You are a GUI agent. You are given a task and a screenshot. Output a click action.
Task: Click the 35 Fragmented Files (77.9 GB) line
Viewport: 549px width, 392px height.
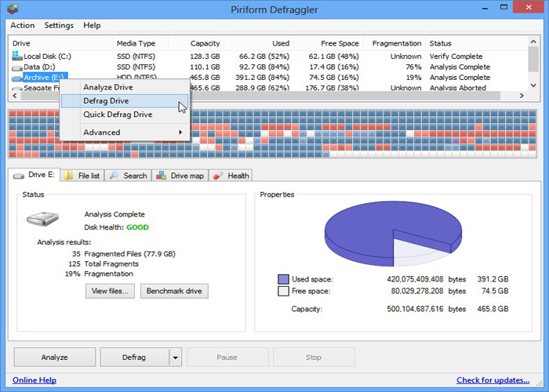tap(124, 254)
